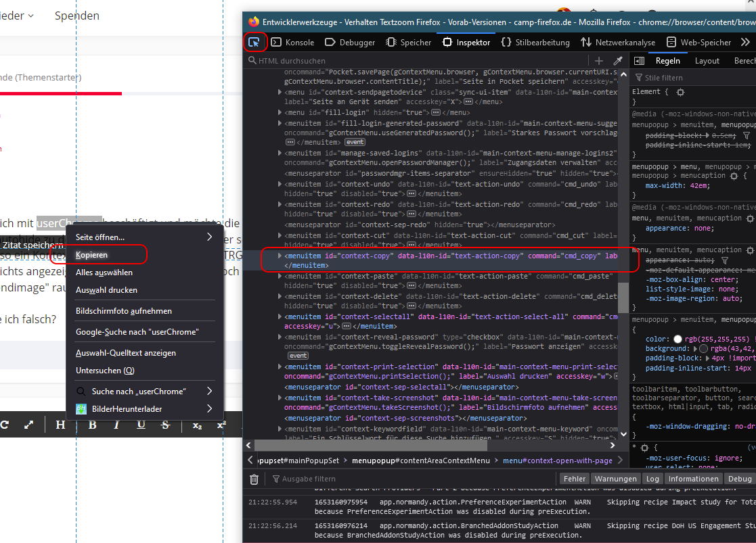
Task: Choose Kopieren from the context menu
Action: [91, 255]
